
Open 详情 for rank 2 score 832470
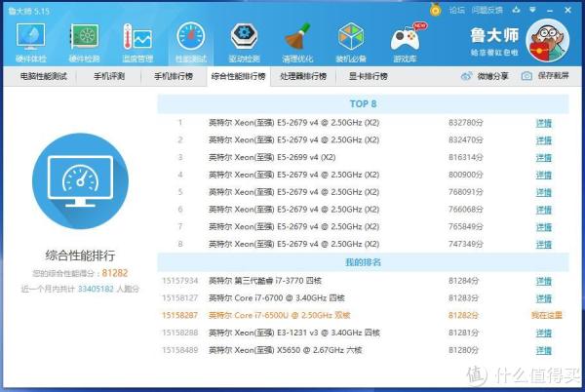tap(544, 140)
